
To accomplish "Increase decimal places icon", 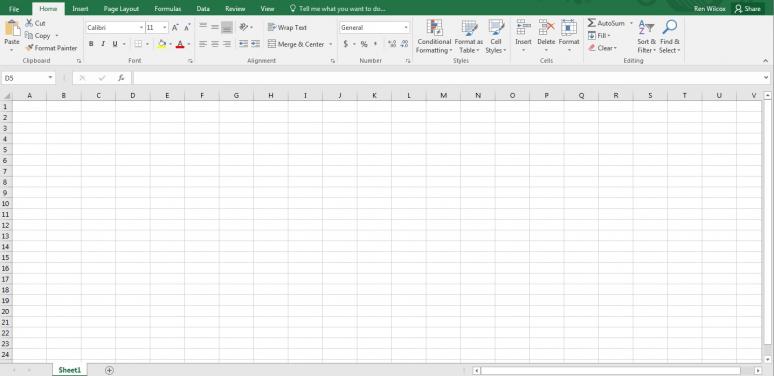I will click(x=392, y=44).
